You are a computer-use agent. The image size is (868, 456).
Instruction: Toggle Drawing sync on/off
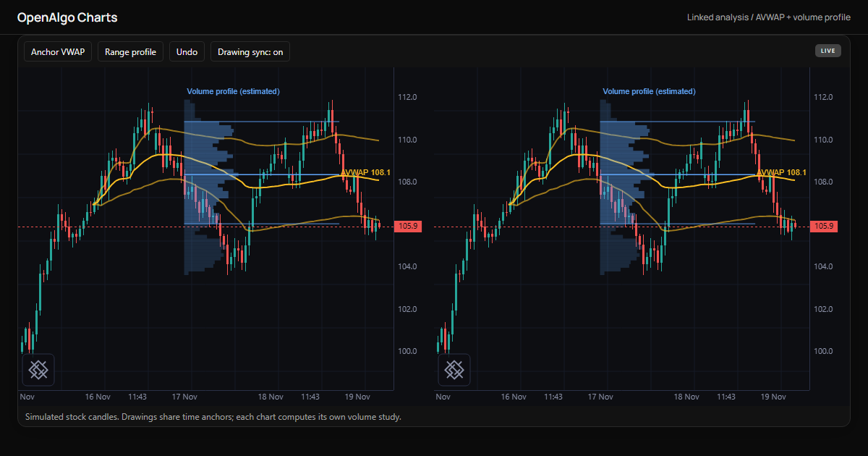pyautogui.click(x=250, y=52)
